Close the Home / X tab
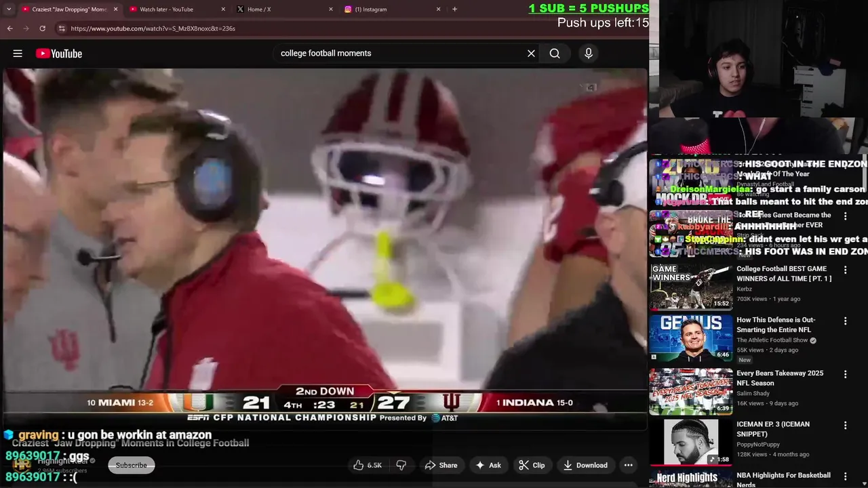868x488 pixels. 331,9
